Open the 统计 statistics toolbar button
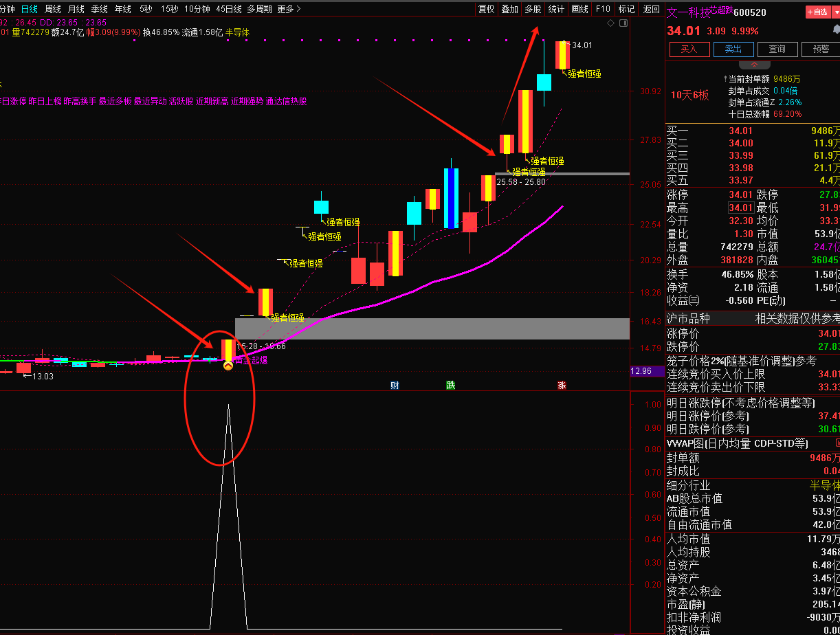The width and height of the screenshot is (840, 635). (556, 9)
